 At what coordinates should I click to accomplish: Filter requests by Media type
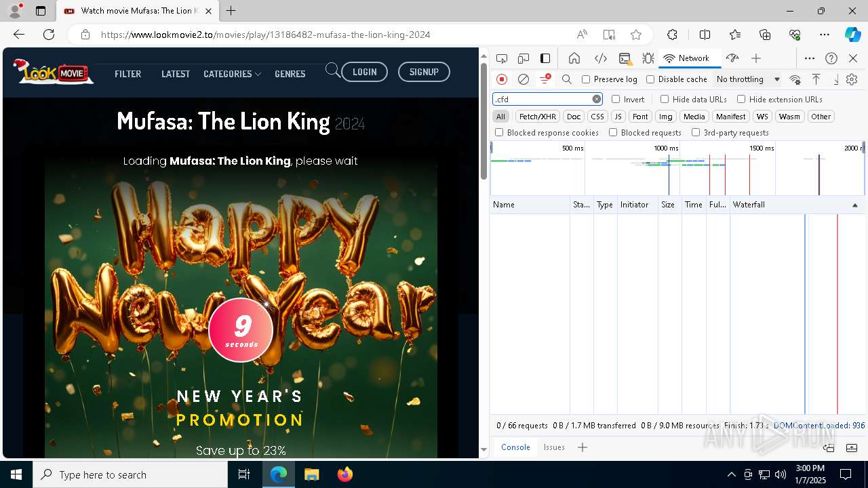tap(694, 117)
